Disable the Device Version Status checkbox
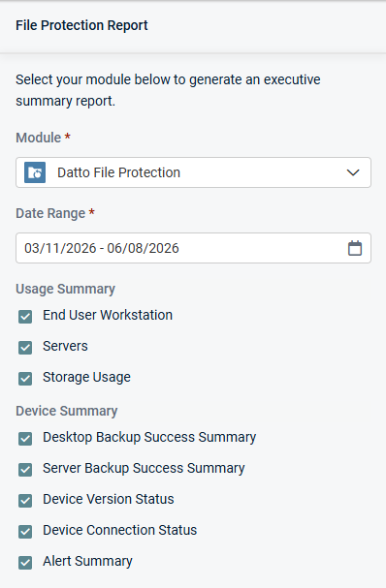 pyautogui.click(x=25, y=501)
